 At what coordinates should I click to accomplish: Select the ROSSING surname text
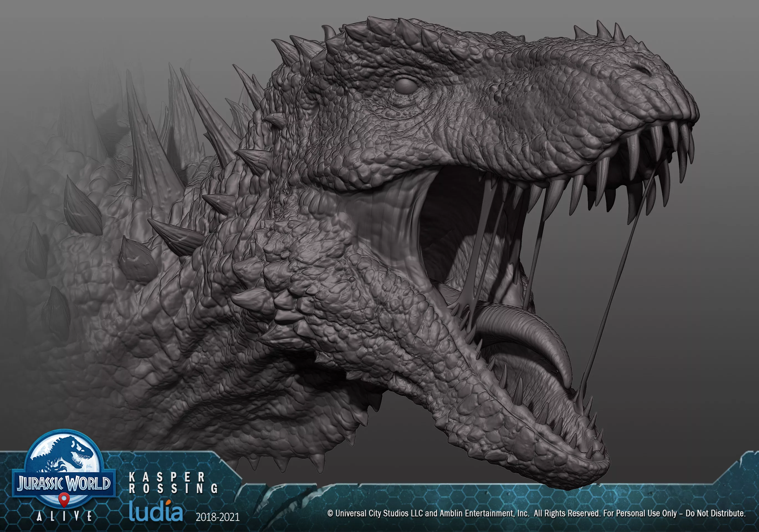pyautogui.click(x=173, y=489)
